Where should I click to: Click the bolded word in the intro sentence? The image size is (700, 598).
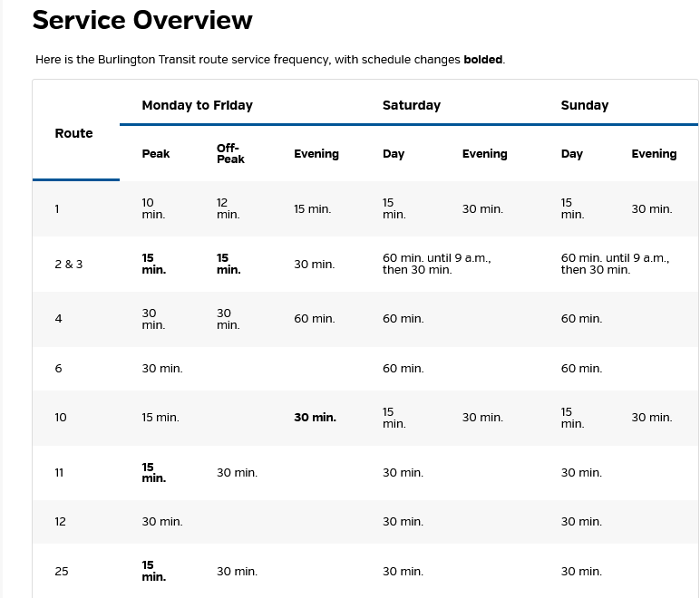tap(482, 60)
